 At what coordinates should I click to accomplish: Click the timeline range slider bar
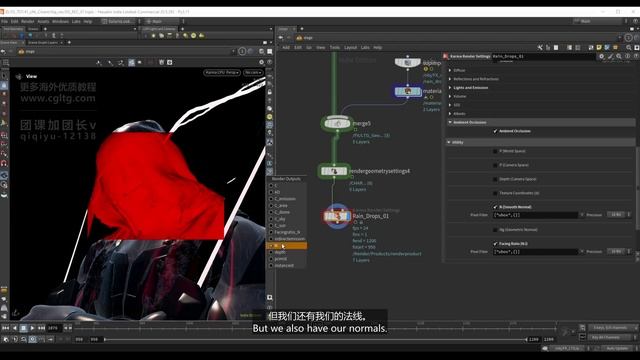coord(316,339)
